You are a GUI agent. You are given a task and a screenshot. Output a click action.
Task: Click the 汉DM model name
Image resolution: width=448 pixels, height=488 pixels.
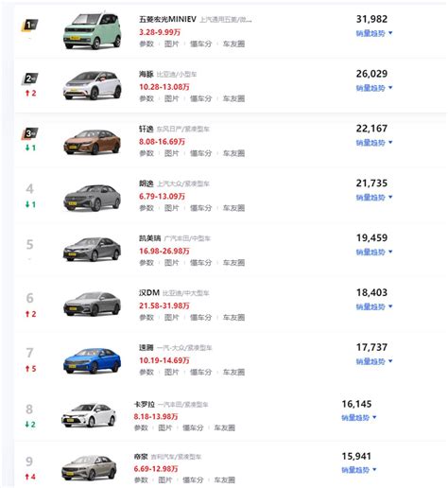click(x=149, y=293)
